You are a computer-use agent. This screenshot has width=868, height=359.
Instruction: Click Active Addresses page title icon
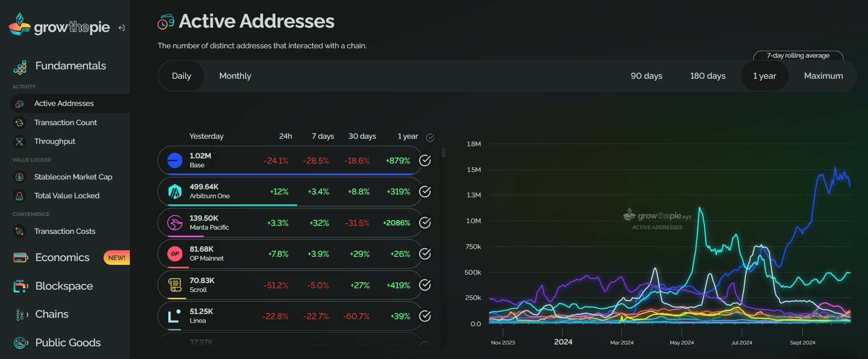165,22
